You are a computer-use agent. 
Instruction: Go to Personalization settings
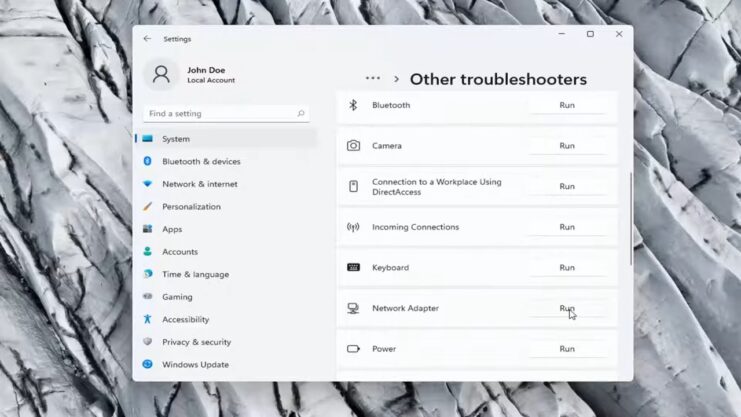tap(226, 207)
